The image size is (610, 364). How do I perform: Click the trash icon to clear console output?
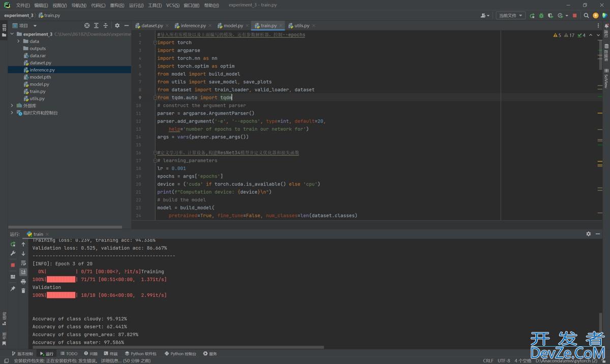23,290
